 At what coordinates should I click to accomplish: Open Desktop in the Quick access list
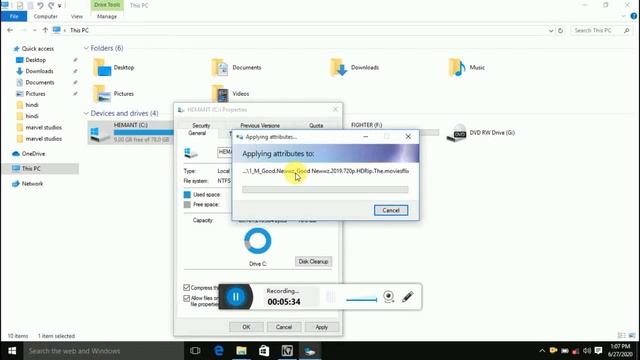[x=36, y=60]
